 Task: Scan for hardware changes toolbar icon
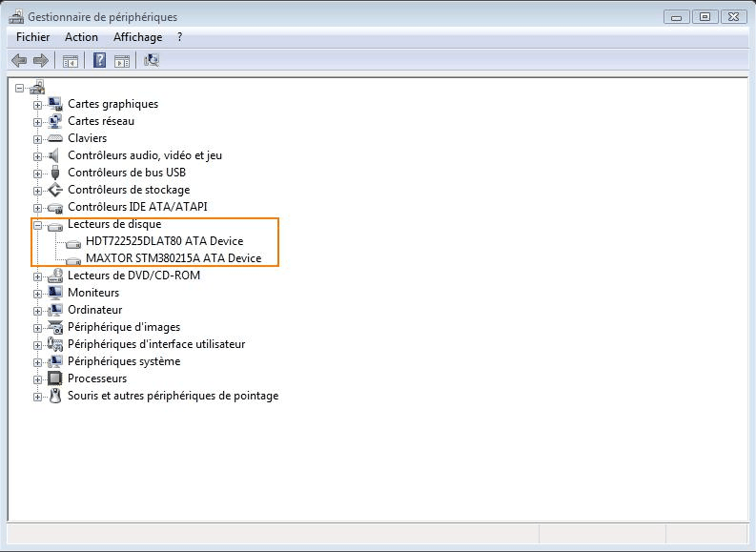tap(152, 60)
